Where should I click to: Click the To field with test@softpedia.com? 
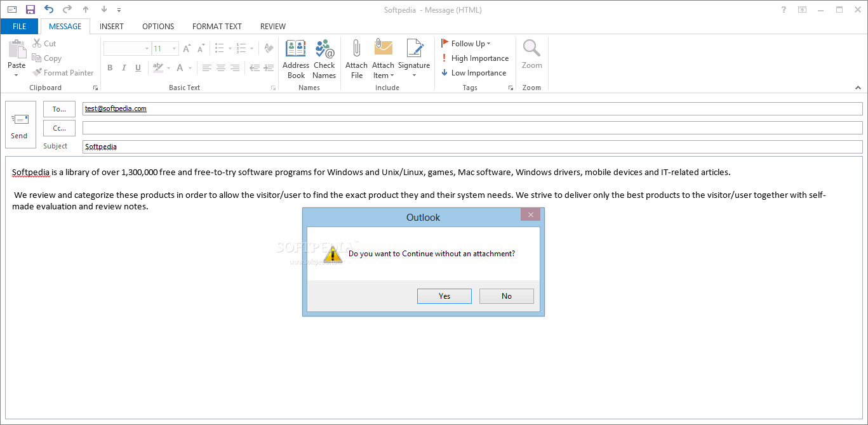pos(472,109)
